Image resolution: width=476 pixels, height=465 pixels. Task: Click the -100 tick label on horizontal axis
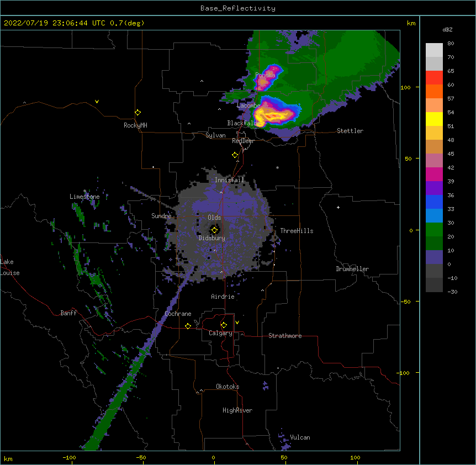tap(69, 457)
